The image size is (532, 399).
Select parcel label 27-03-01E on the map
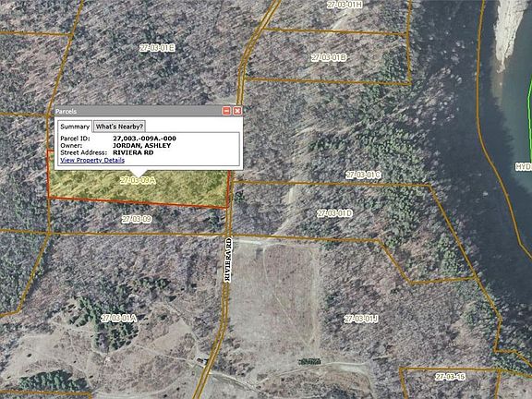157,48
